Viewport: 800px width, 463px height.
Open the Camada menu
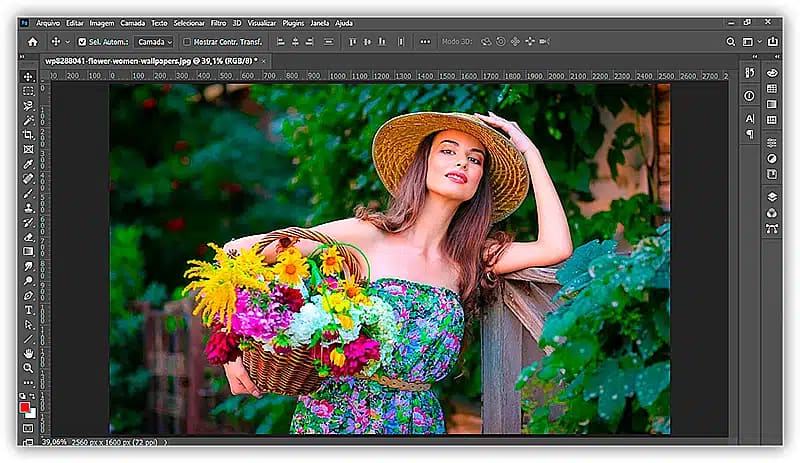(x=133, y=23)
